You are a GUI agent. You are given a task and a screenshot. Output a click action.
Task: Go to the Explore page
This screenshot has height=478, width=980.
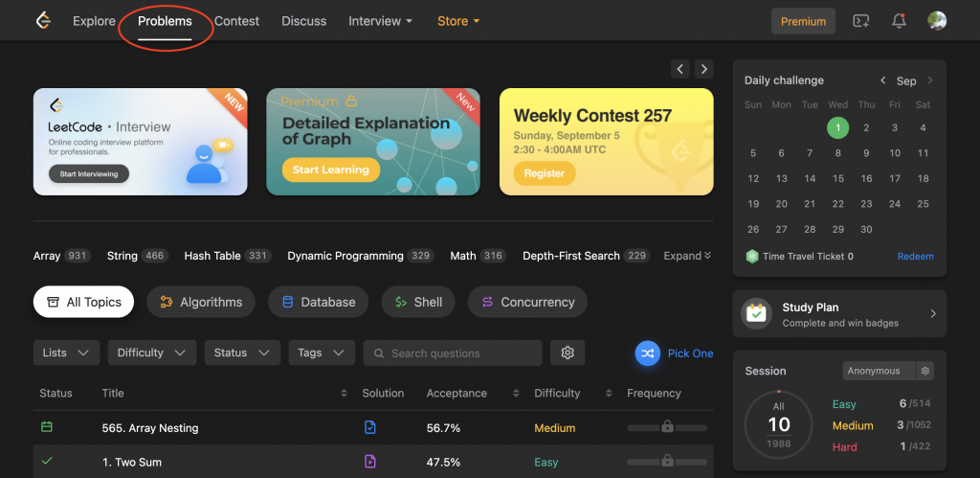[95, 21]
